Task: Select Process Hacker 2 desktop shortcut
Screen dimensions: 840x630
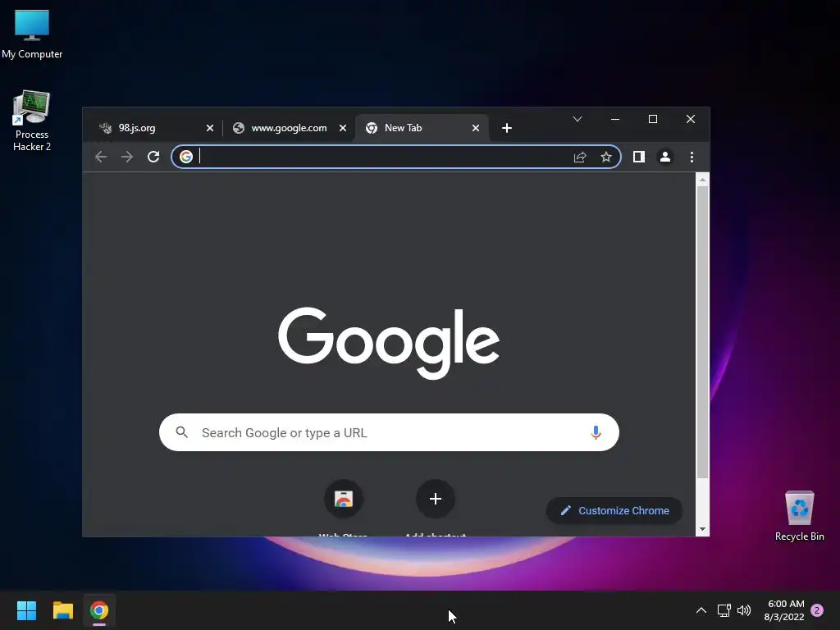Action: click(32, 121)
